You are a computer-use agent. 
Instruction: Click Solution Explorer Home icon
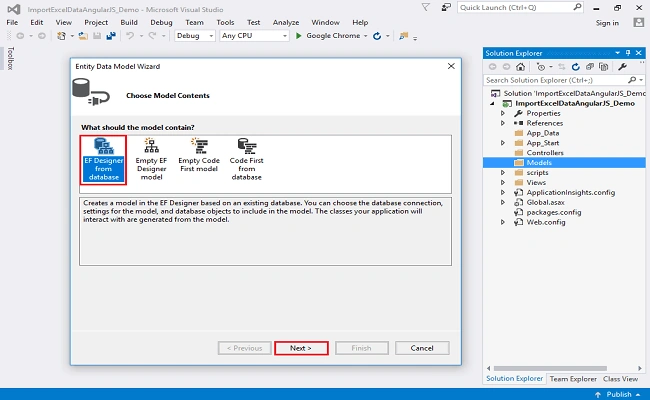coord(521,66)
